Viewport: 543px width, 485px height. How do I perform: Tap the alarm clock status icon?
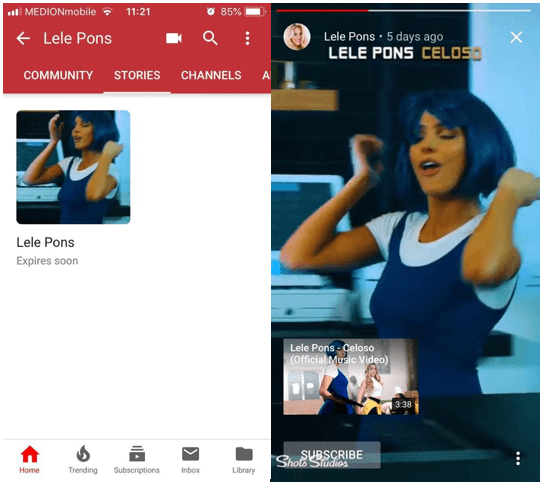click(x=211, y=12)
